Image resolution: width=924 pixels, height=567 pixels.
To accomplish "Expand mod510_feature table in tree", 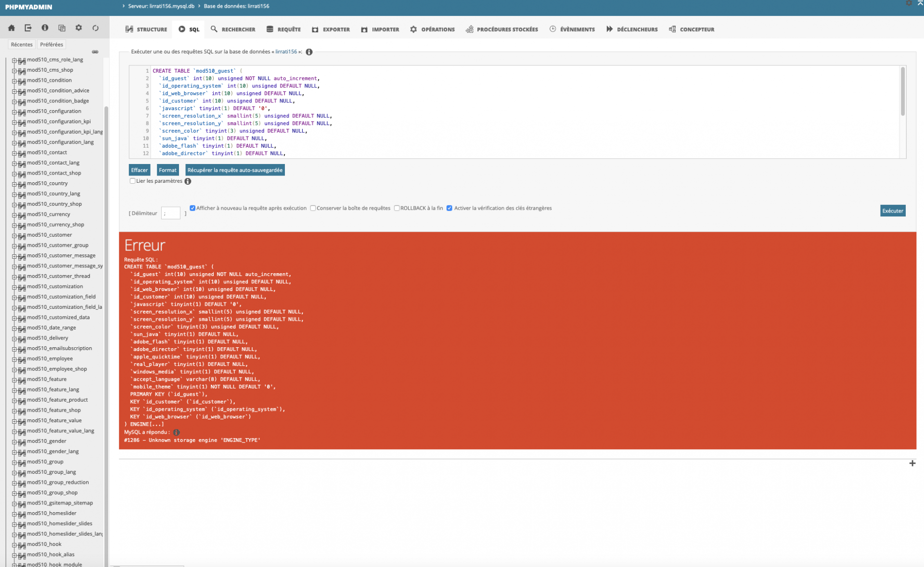I will click(x=14, y=379).
